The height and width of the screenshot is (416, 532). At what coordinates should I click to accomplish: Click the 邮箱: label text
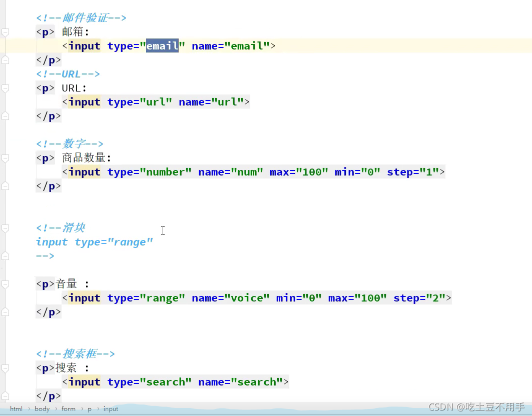pyautogui.click(x=76, y=32)
